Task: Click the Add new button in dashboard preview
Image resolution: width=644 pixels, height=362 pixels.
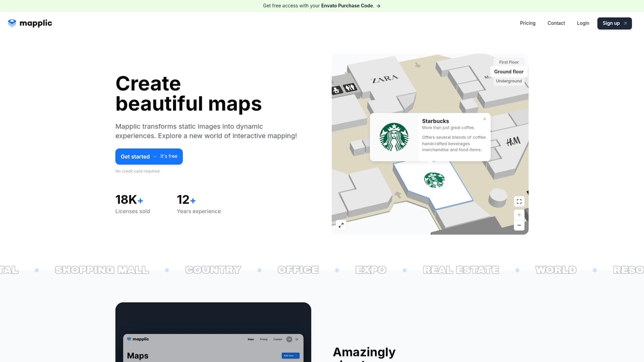Action: tap(290, 355)
